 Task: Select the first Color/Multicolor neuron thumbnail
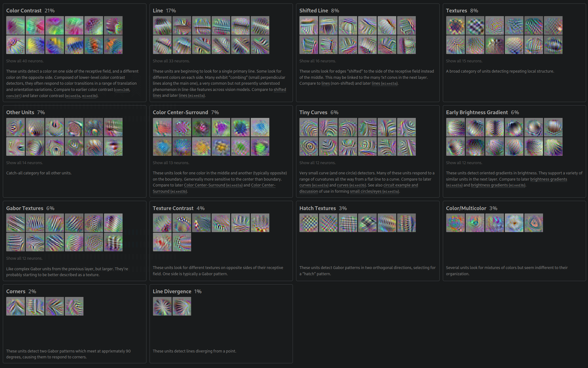pos(455,223)
